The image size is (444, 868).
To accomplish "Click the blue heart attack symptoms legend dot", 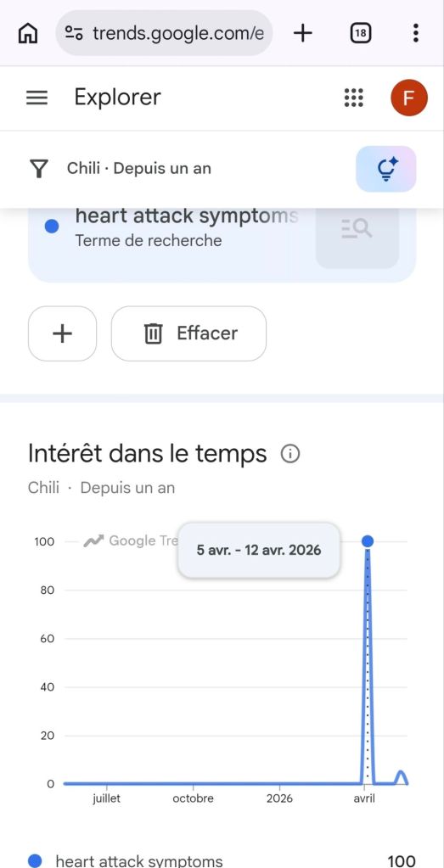I will tap(35, 860).
